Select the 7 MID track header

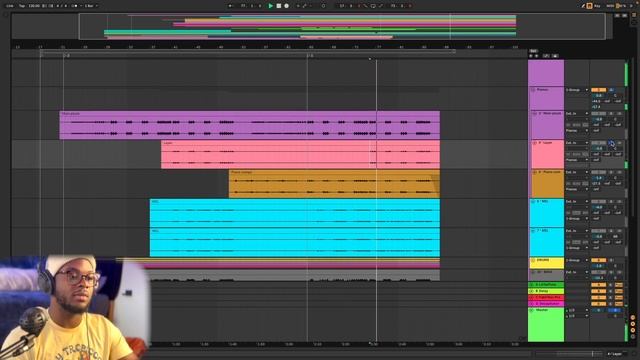click(546, 242)
